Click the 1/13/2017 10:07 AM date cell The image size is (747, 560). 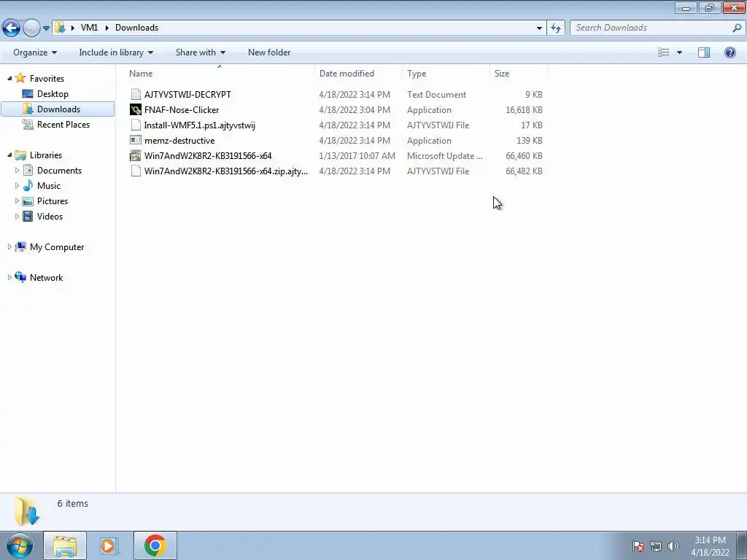357,156
